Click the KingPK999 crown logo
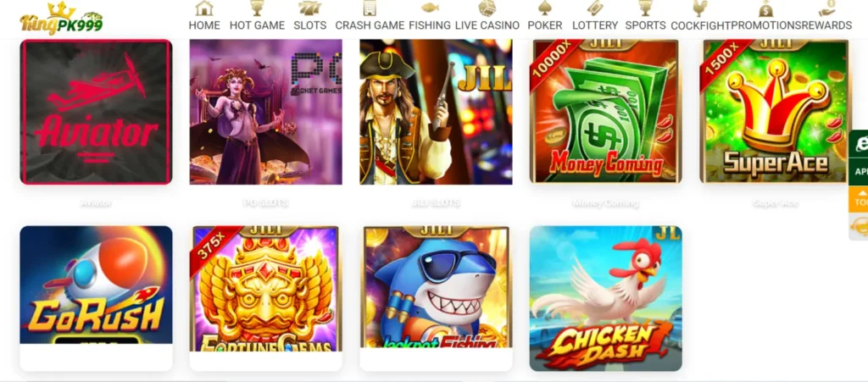The width and height of the screenshot is (868, 382). (61, 19)
